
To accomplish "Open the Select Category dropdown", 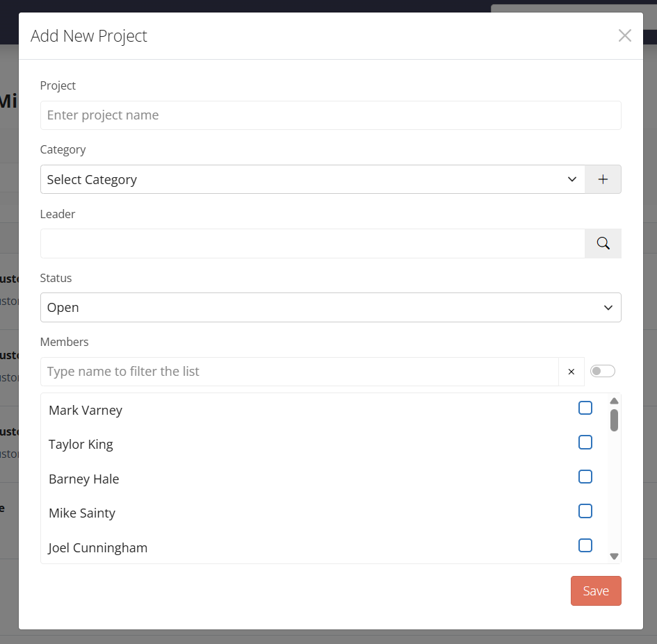I will pyautogui.click(x=313, y=179).
